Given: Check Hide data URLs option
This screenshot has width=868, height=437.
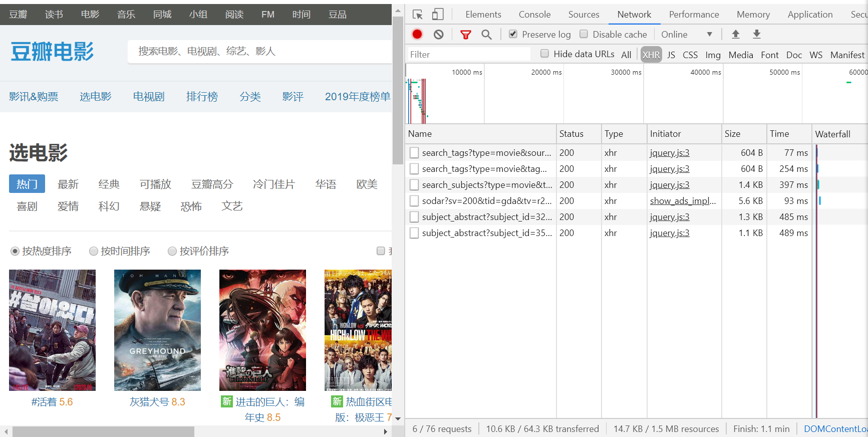Looking at the screenshot, I should click(x=544, y=54).
